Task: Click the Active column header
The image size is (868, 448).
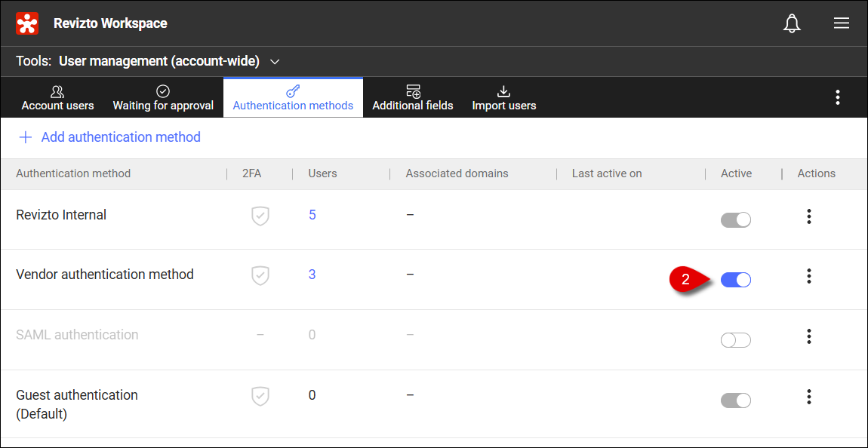Action: [x=736, y=173]
